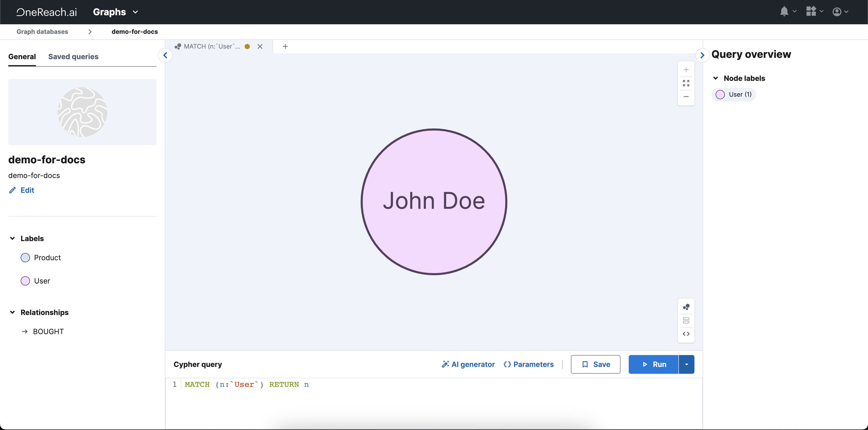Open query Parameters
The image size is (868, 430).
pyautogui.click(x=528, y=364)
